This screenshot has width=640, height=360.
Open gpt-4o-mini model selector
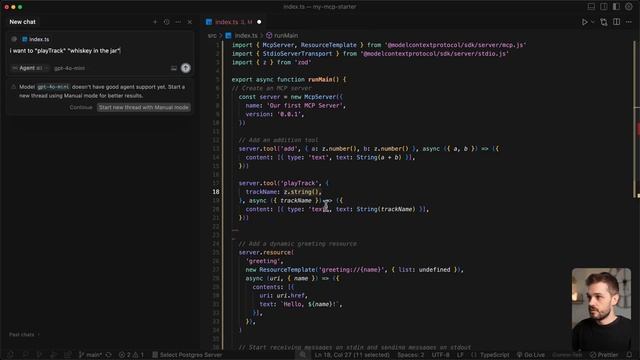[x=70, y=68]
